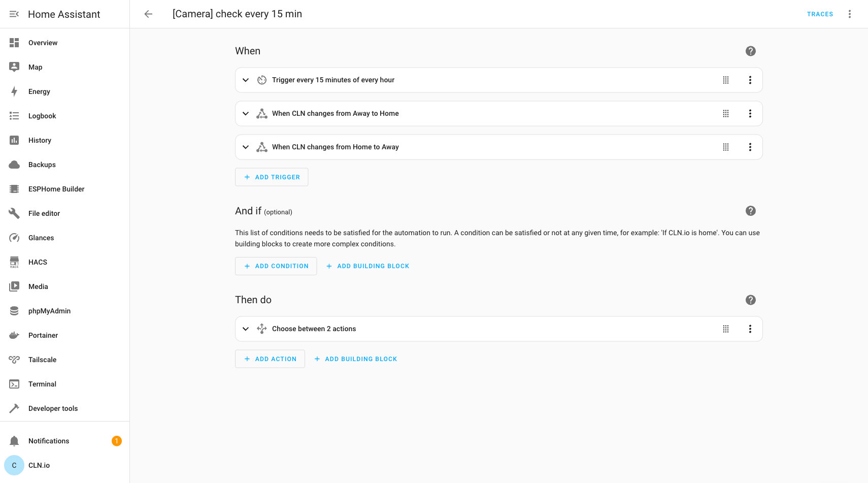This screenshot has width=868, height=483.
Task: Click the Portainer whale icon
Action: pyautogui.click(x=14, y=335)
